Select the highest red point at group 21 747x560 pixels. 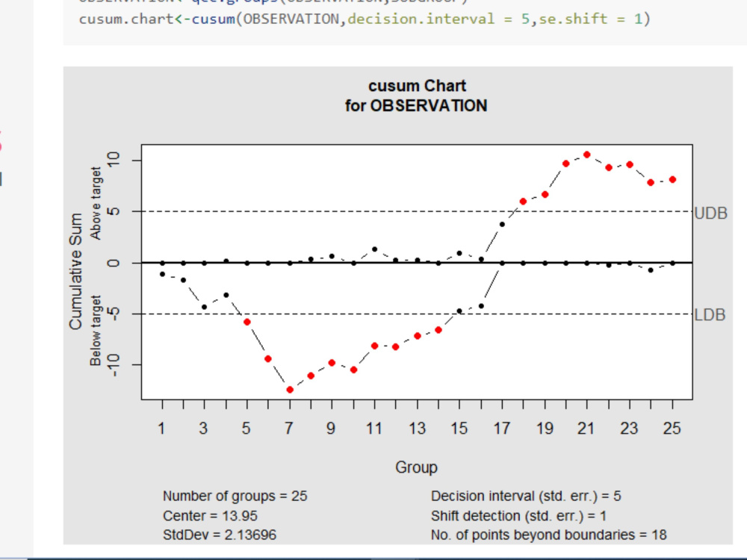pyautogui.click(x=586, y=153)
